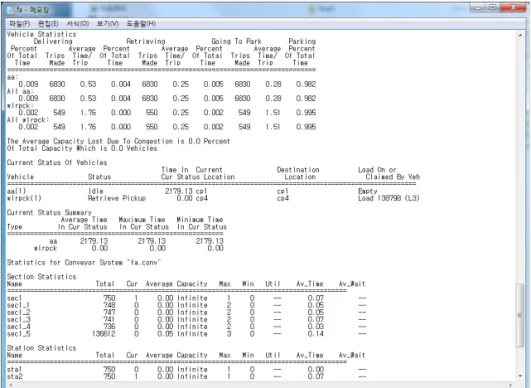Click the 'Av_Wait' header in Section Statistics

352,284
